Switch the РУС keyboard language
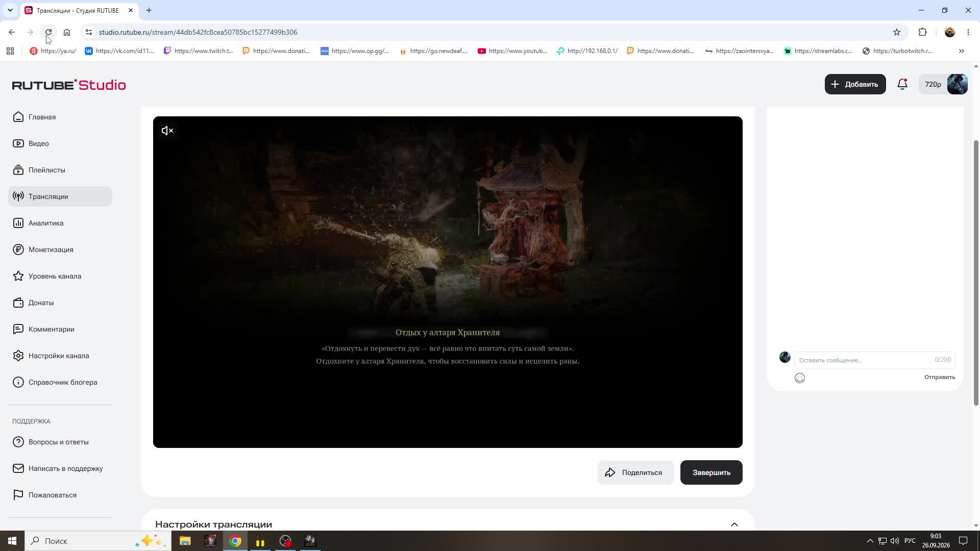The width and height of the screenshot is (980, 551). [x=910, y=541]
